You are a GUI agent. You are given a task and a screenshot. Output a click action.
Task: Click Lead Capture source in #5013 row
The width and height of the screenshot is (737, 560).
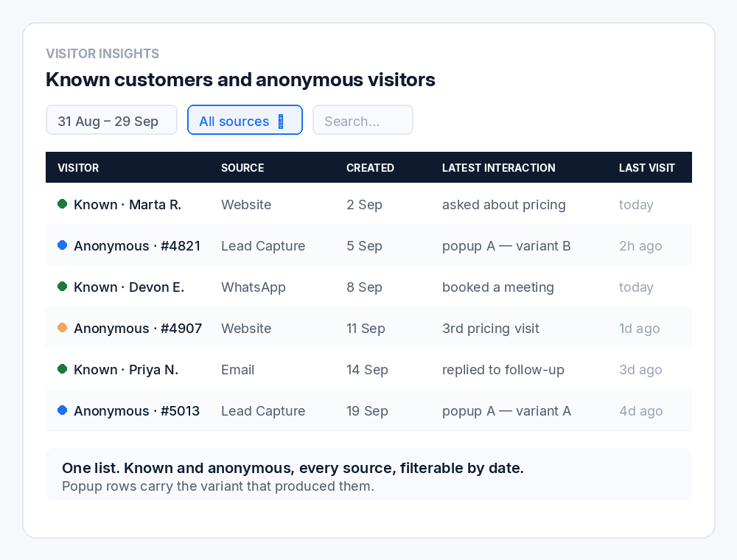point(263,412)
